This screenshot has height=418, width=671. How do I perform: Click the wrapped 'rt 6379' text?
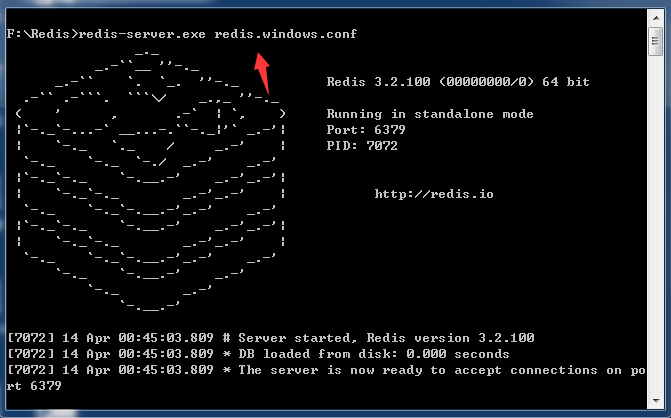[x=34, y=386]
